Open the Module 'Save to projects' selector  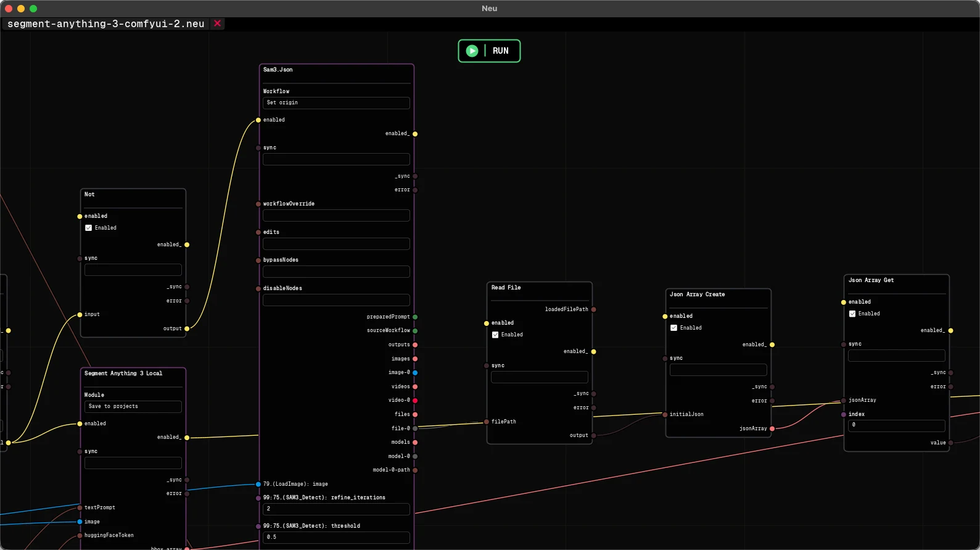pyautogui.click(x=133, y=407)
